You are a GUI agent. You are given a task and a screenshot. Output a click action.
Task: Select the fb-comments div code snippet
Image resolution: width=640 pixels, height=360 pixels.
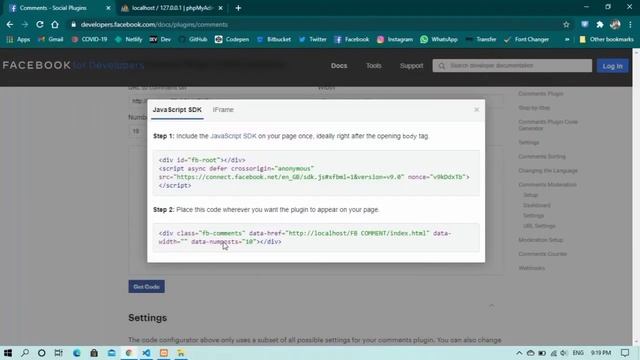[x=316, y=237]
